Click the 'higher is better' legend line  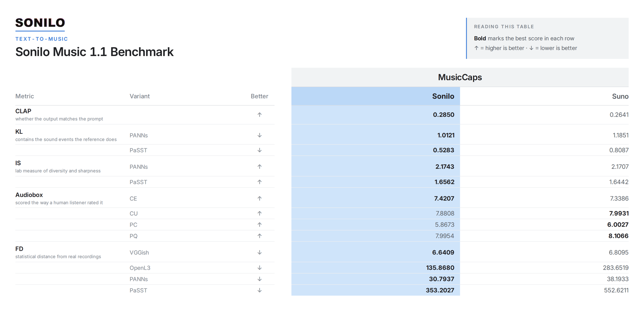pyautogui.click(x=526, y=48)
